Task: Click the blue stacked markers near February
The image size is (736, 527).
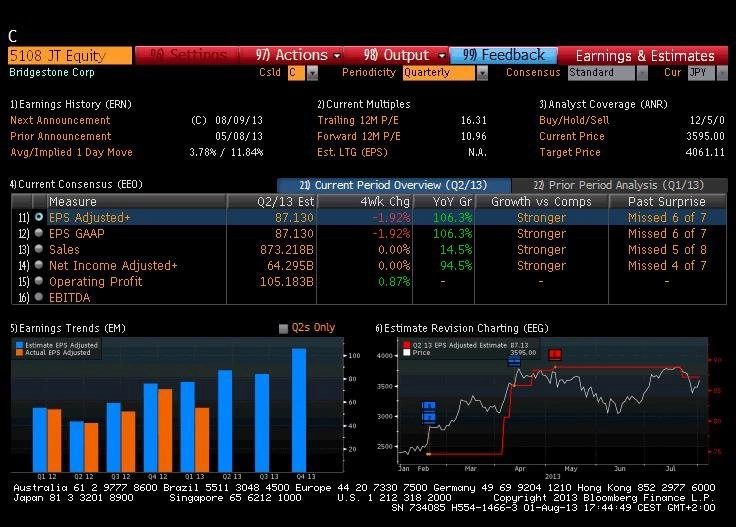Action: (429, 412)
